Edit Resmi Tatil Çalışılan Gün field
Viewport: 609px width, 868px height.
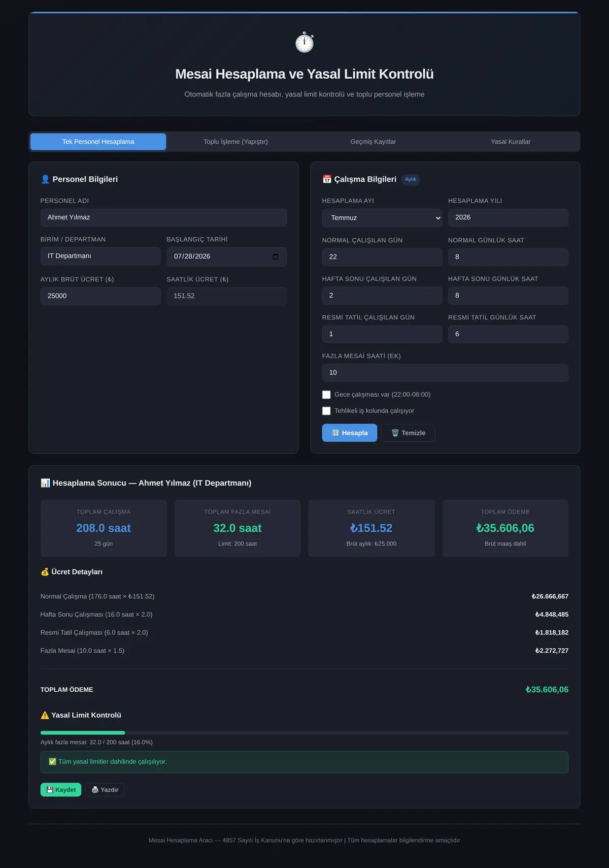pyautogui.click(x=382, y=334)
